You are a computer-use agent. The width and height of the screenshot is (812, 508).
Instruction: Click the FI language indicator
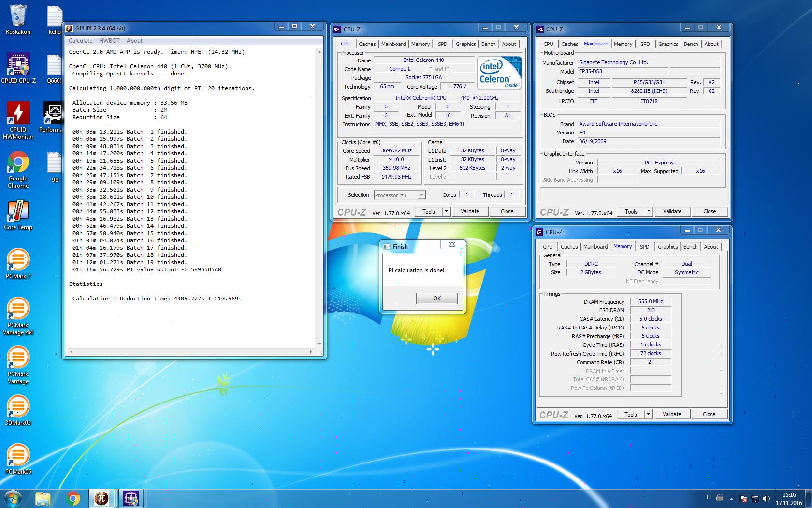click(709, 497)
